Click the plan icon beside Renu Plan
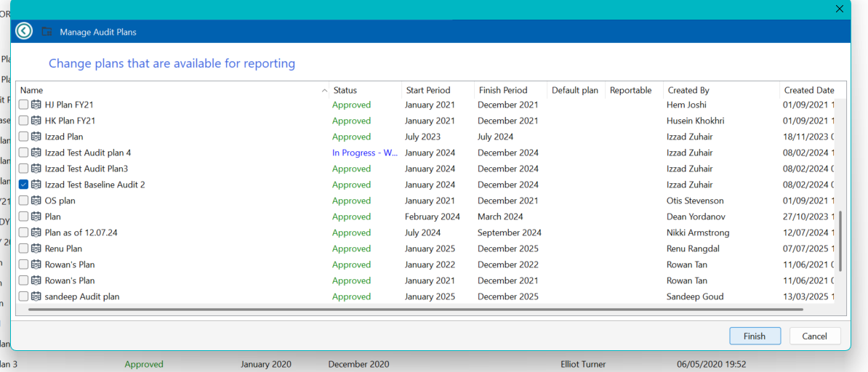The image size is (868, 372). point(36,248)
